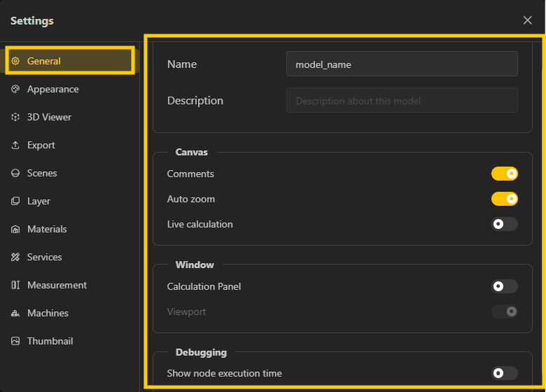Click the Name input field
This screenshot has height=392, width=546.
[x=402, y=64]
